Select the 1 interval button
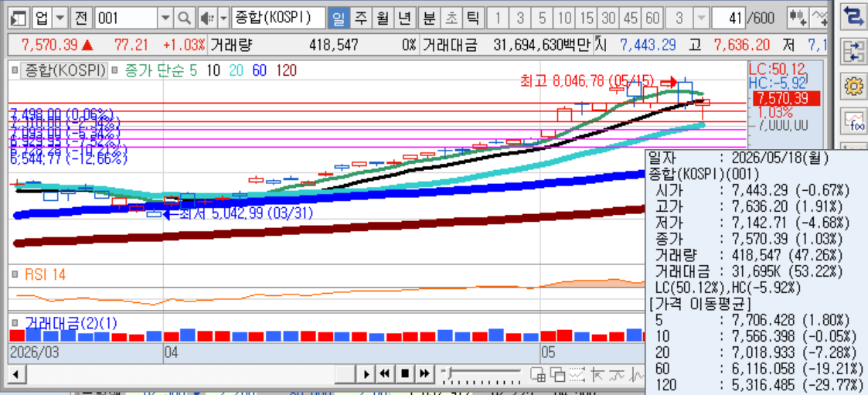Screen dimensions: 868x395 click(x=498, y=19)
